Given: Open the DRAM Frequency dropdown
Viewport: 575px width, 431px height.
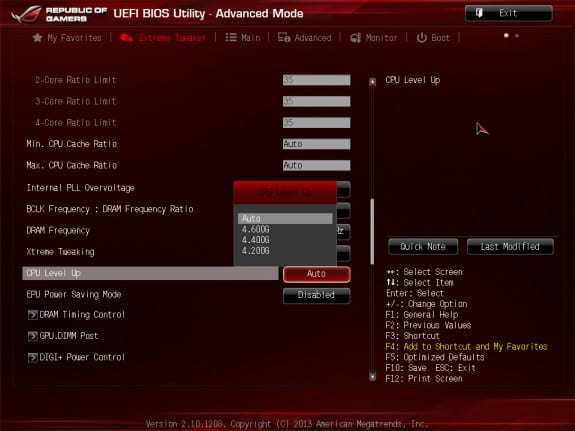Looking at the screenshot, I should [x=343, y=232].
